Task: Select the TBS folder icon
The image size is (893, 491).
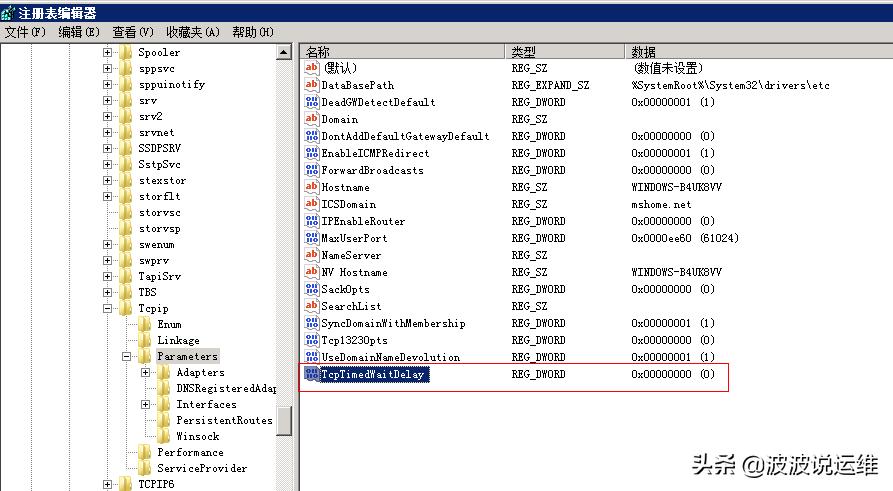Action: [126, 292]
